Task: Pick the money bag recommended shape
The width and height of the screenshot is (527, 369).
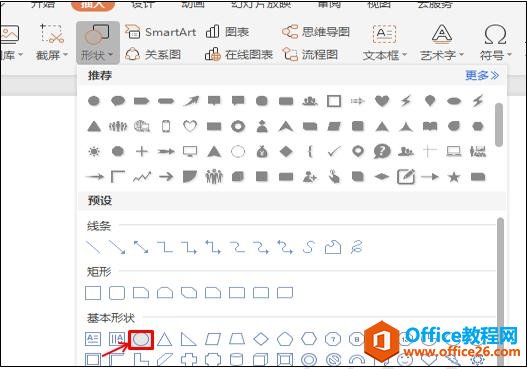Action: coord(262,152)
